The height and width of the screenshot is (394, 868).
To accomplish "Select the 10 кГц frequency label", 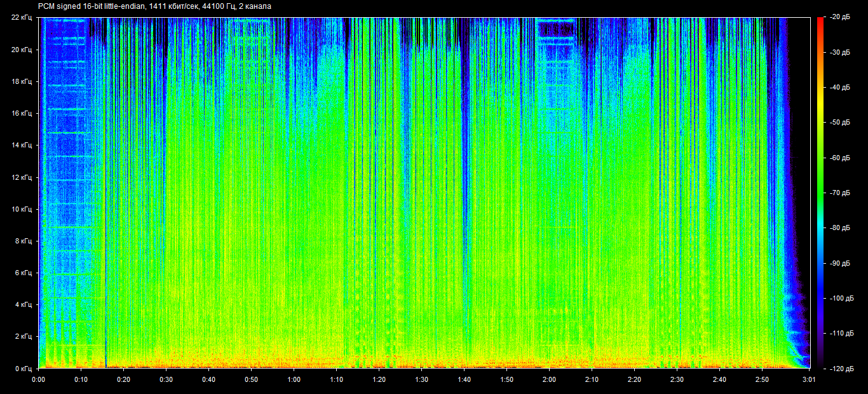I will (22, 208).
